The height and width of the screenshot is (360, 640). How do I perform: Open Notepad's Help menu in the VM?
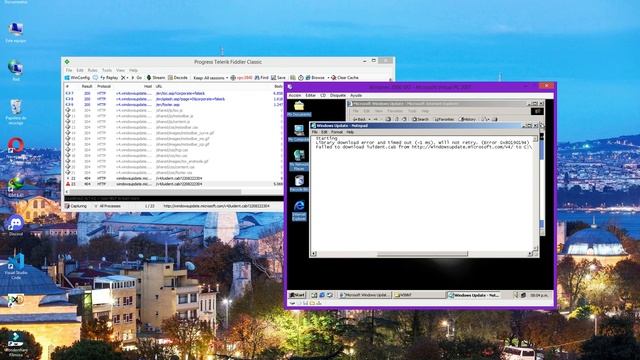[350, 132]
